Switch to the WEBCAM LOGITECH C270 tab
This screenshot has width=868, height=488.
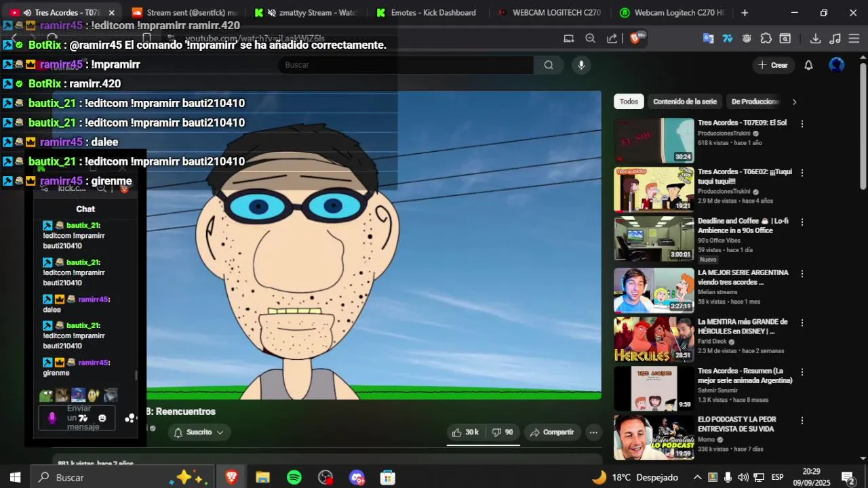click(550, 13)
